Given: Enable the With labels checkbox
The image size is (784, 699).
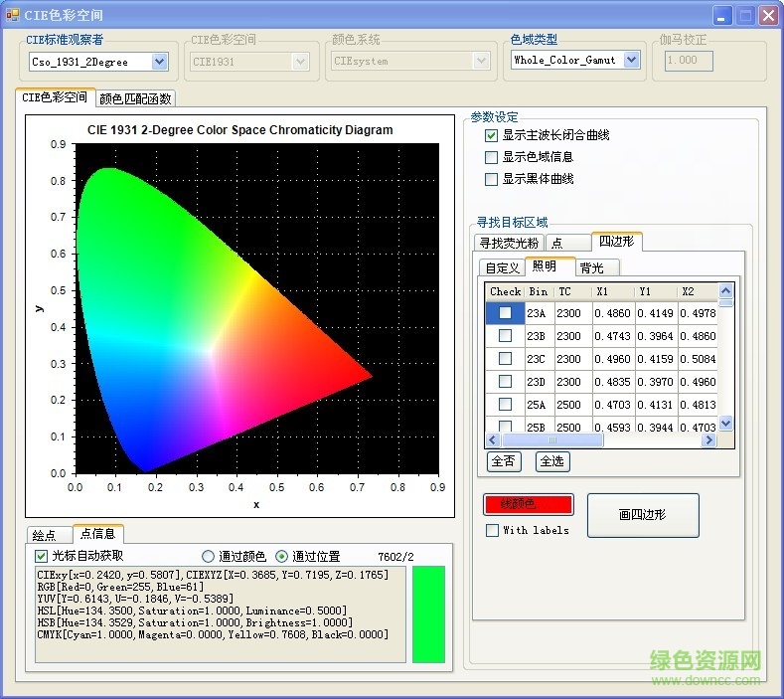Looking at the screenshot, I should pyautogui.click(x=492, y=531).
